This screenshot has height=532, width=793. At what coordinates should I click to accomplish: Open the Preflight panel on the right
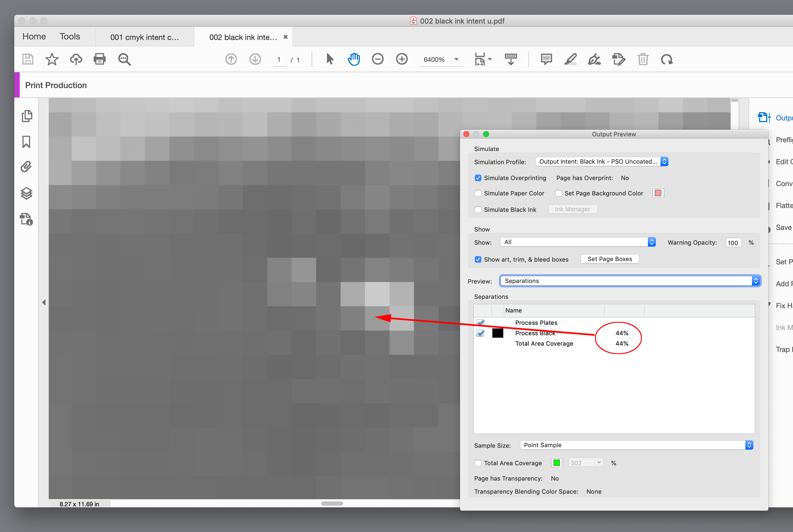click(785, 140)
